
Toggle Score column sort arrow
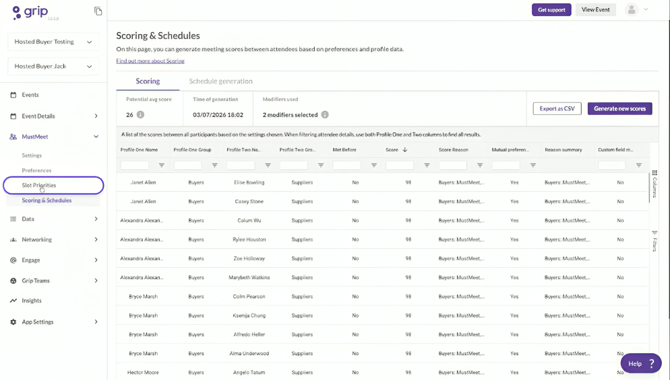(405, 150)
